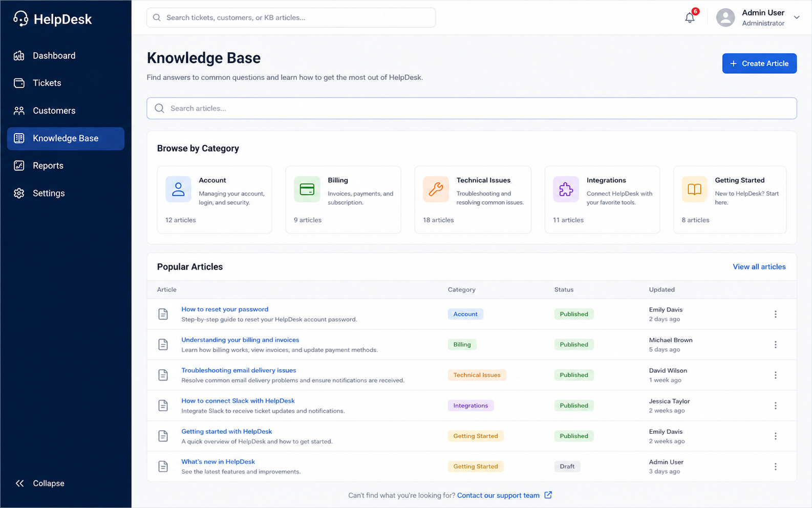
Task: Open the Technical Issues wrench icon
Action: (436, 189)
